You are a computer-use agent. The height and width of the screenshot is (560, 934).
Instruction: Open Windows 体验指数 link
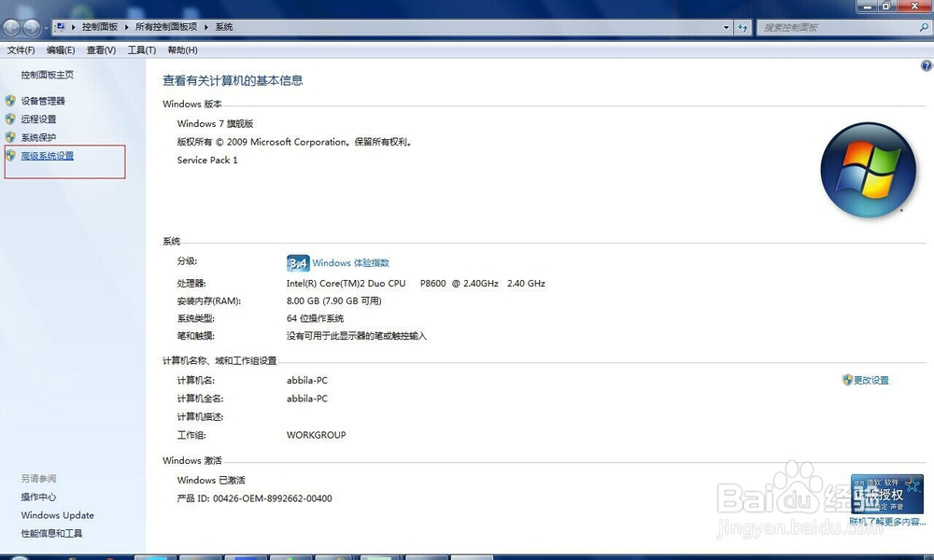point(351,262)
